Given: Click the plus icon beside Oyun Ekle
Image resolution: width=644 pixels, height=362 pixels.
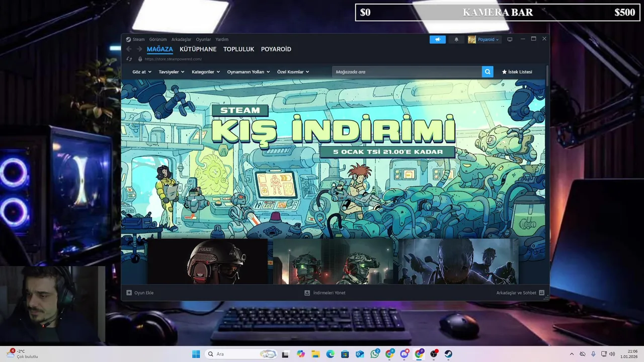Looking at the screenshot, I should 129,293.
